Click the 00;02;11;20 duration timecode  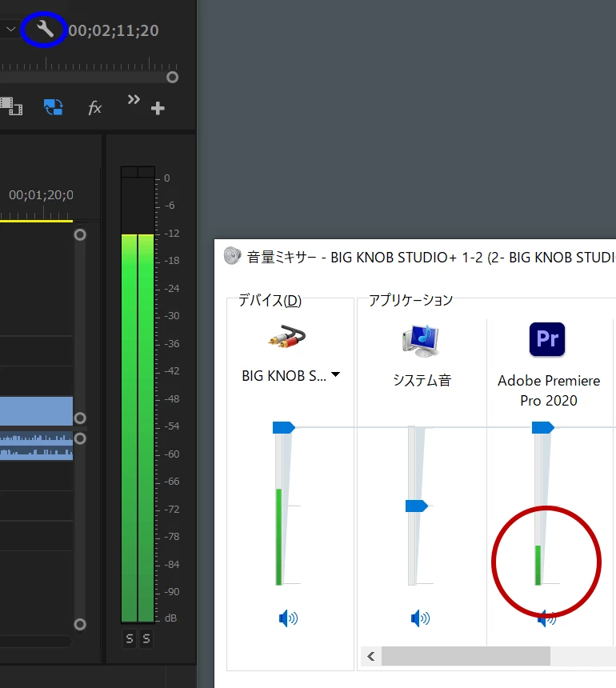point(114,30)
